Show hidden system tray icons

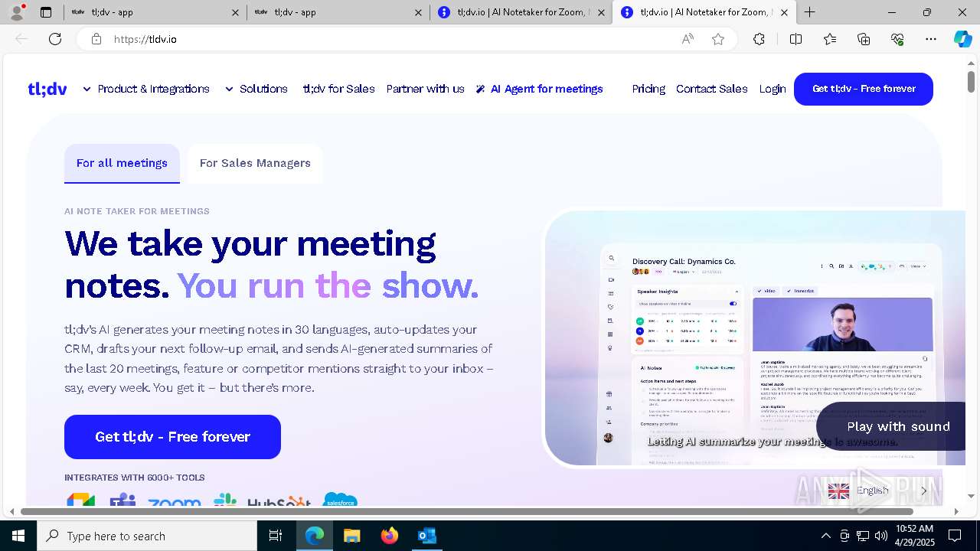pos(825,536)
